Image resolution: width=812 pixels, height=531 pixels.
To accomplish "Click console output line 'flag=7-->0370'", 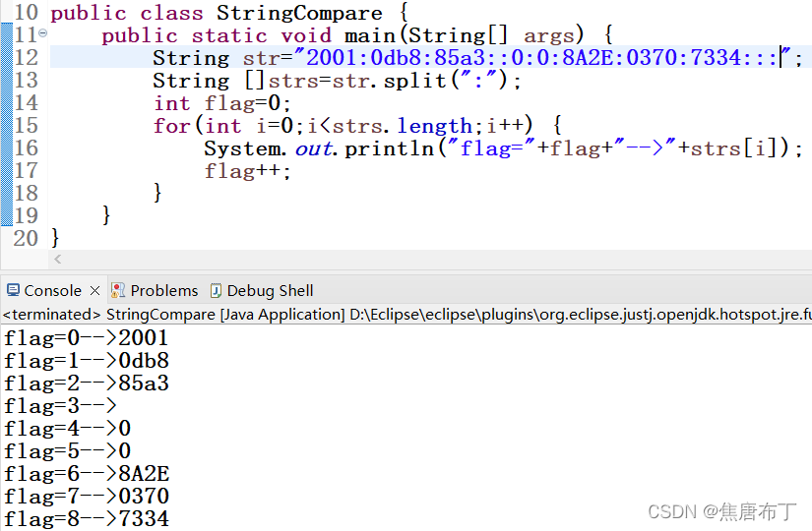I will [86, 497].
